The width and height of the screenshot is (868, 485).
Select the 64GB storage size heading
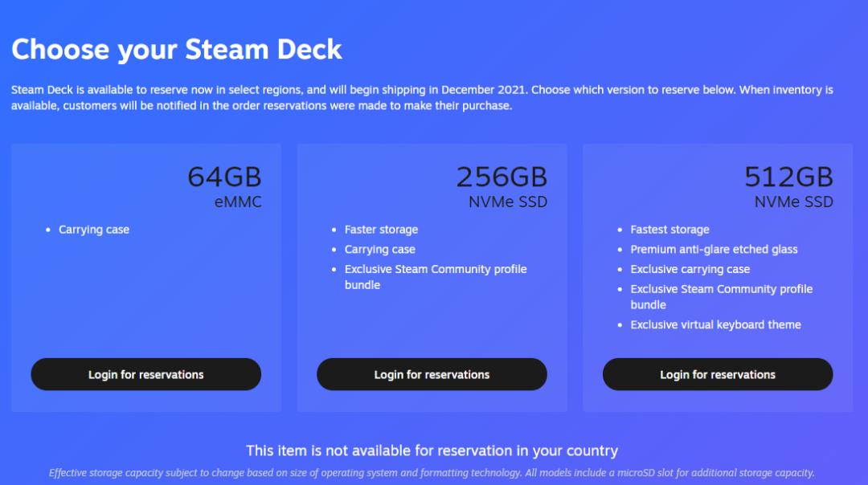click(x=224, y=177)
